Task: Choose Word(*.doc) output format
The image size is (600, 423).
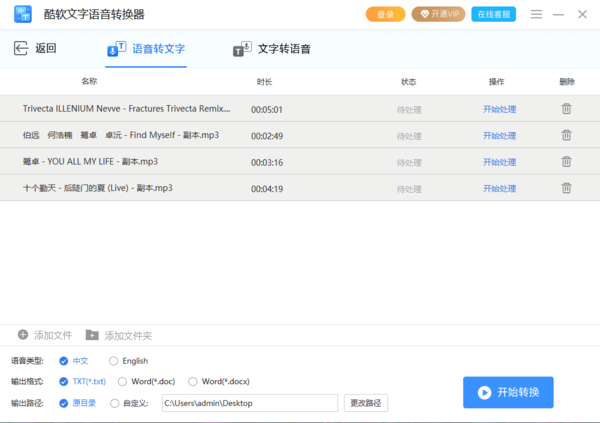Action: [123, 381]
